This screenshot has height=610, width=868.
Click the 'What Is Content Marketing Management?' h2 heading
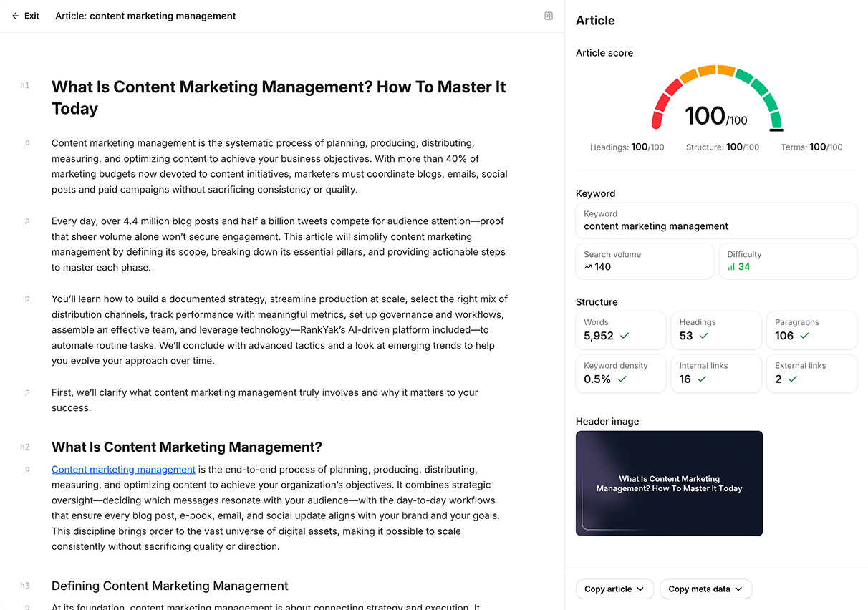[187, 447]
